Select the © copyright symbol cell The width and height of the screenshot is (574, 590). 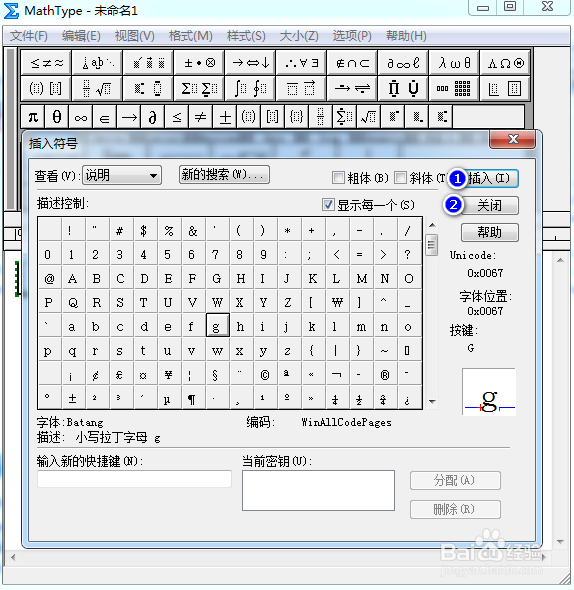(265, 374)
